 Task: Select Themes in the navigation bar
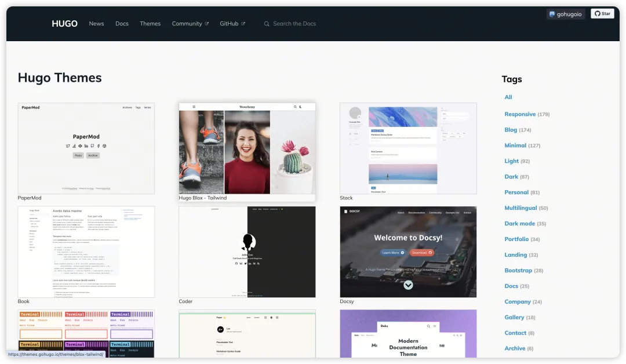(x=150, y=24)
